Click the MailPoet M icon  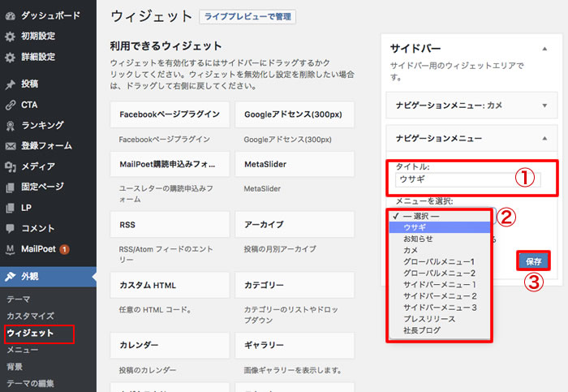[x=10, y=248]
